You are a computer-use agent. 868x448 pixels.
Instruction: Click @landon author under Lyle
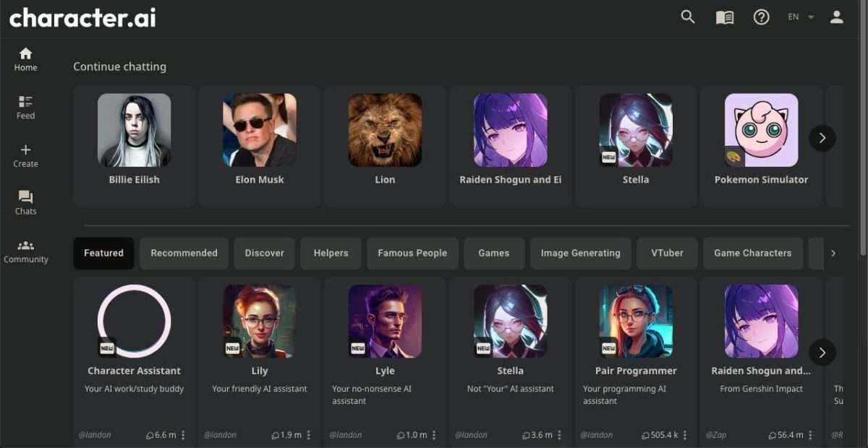pos(344,435)
